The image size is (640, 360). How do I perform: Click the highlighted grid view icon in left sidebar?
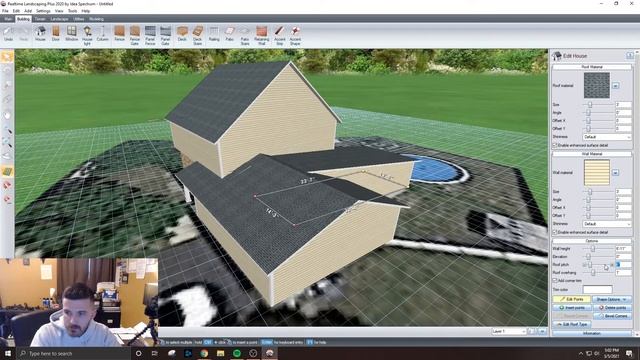tap(7, 171)
